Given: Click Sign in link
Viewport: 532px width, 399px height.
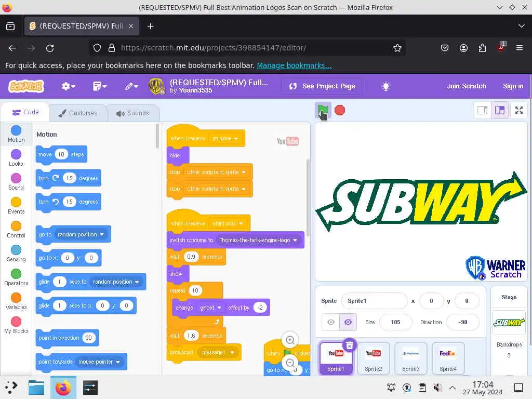Looking at the screenshot, I should tap(513, 87).
